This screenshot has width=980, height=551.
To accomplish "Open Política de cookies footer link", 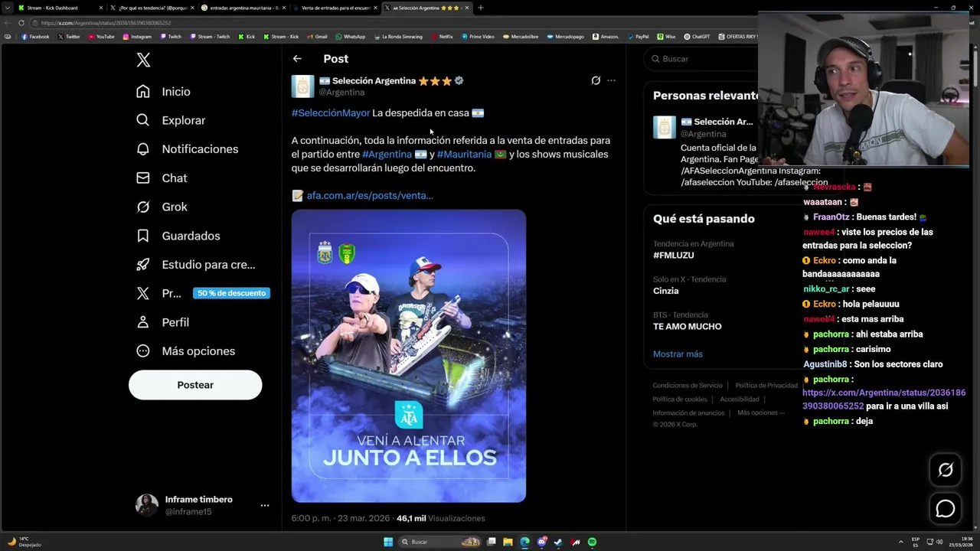I will pos(680,399).
